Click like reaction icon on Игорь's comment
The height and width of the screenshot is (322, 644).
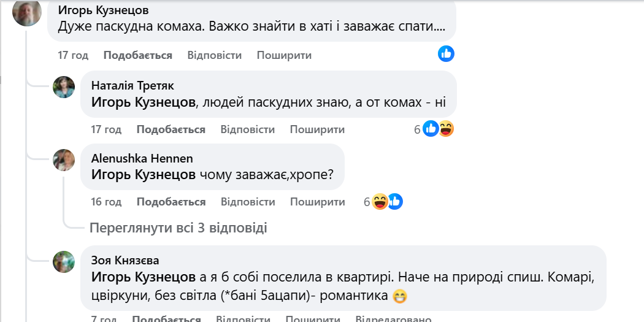click(446, 54)
